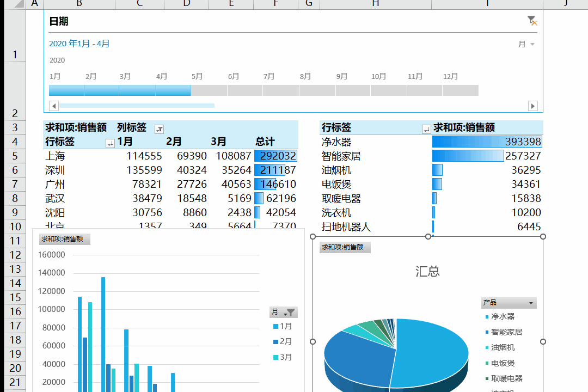Select column header H
Screen dimensions: 588x392
coord(375,4)
